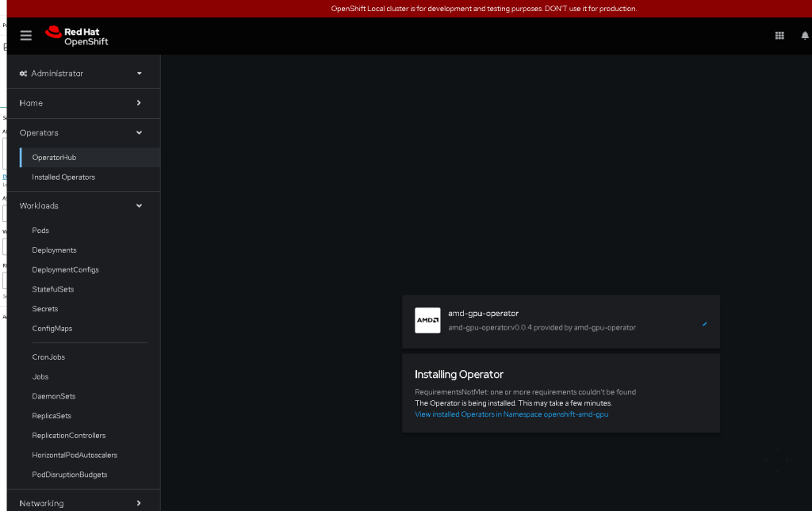Click the blue status icon on the amd-gpu-operator card
This screenshot has width=812, height=511.
coord(704,324)
